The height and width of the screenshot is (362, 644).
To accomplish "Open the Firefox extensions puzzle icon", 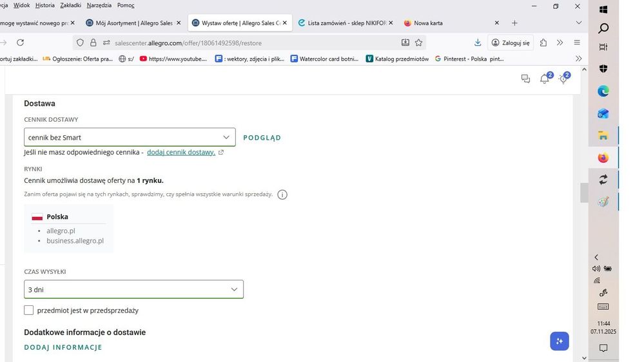I will point(543,43).
